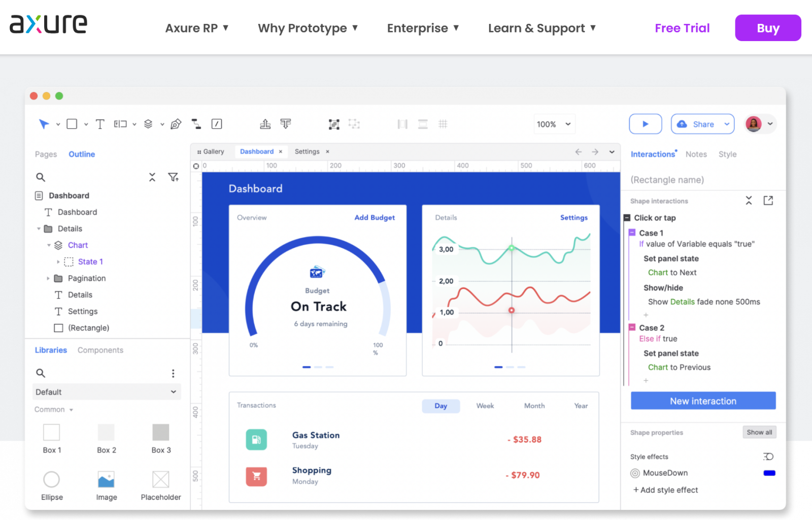The image size is (812, 520).
Task: Collapse the Chart dynamic panel item
Action: click(49, 245)
